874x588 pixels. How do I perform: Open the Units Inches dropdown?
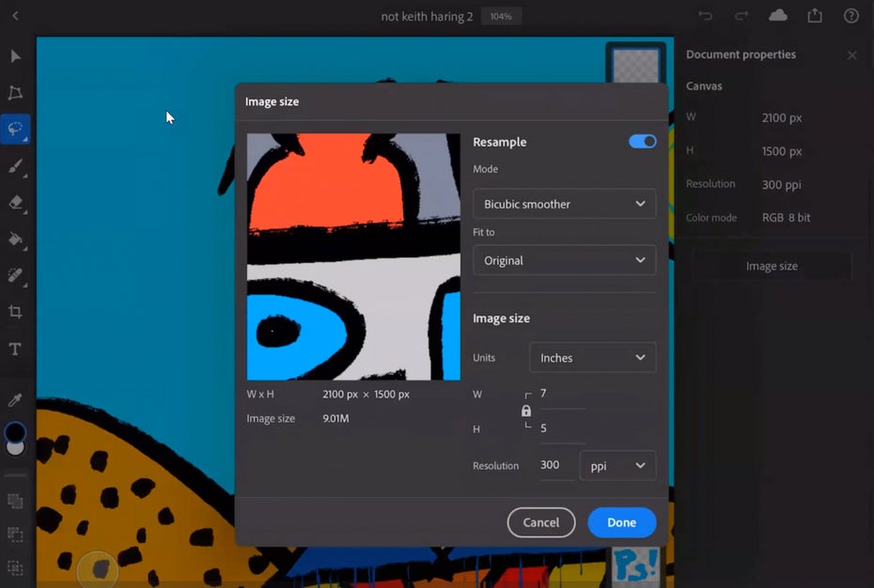592,358
